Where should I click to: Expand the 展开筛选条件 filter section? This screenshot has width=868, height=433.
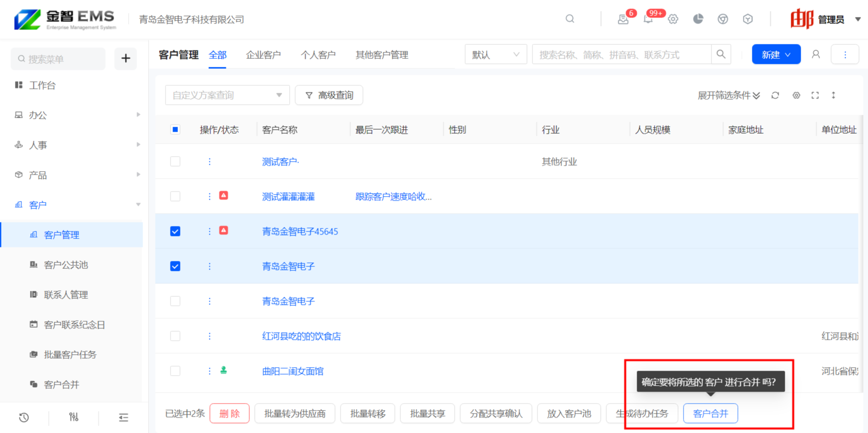[728, 95]
